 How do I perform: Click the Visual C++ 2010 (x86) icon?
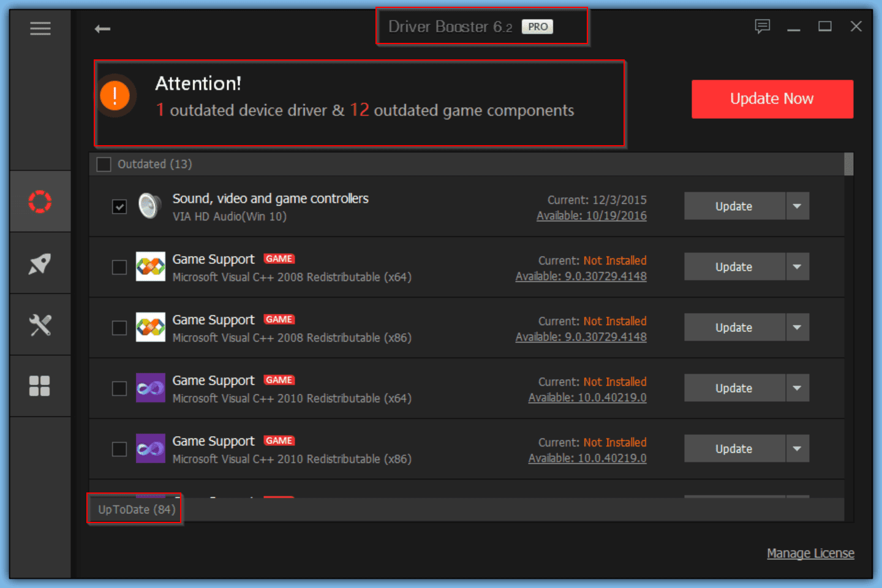tap(151, 448)
